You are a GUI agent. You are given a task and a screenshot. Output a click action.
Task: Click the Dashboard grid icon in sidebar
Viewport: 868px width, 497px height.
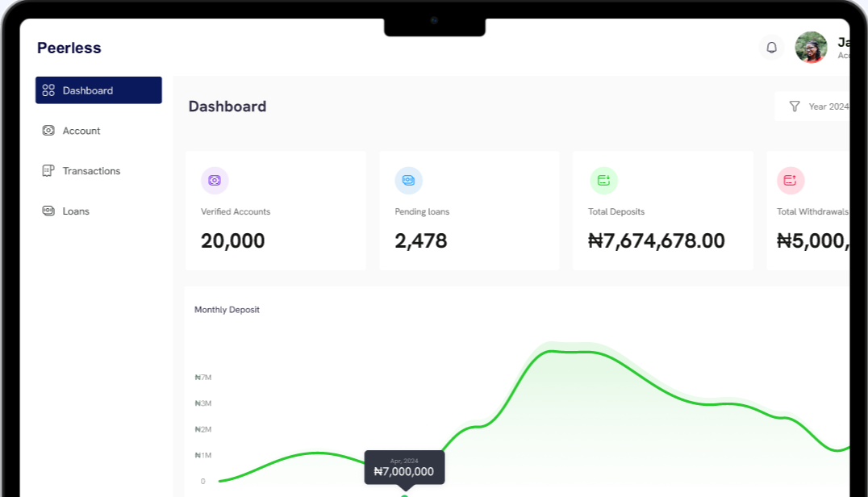click(x=48, y=90)
